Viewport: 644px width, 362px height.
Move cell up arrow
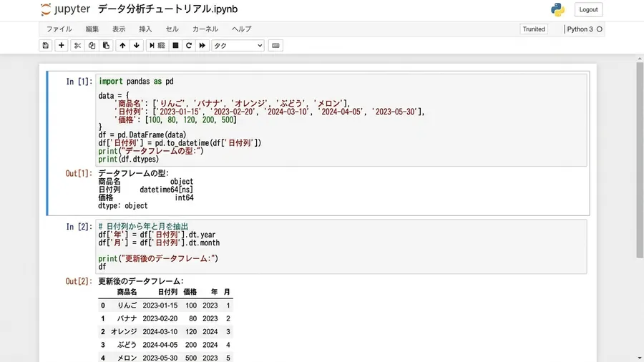(122, 46)
